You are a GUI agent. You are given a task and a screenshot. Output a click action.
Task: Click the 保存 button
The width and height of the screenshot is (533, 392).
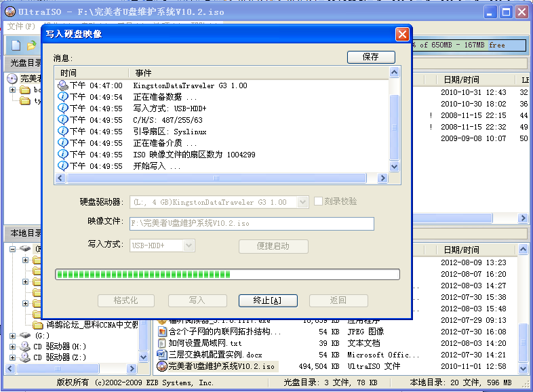tap(371, 57)
